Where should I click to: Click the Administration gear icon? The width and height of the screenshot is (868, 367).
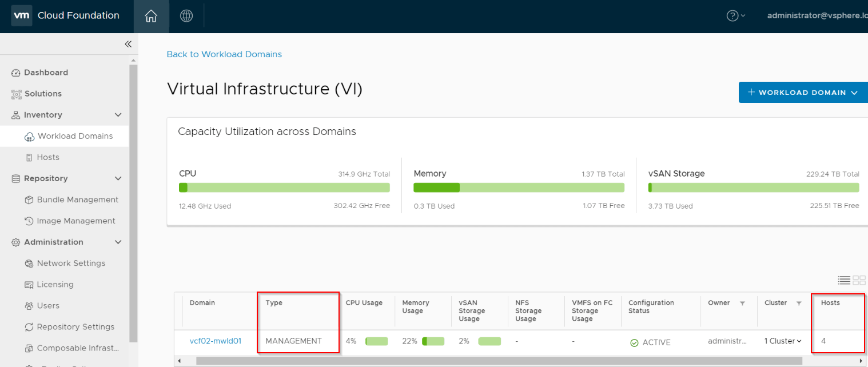[x=16, y=242]
